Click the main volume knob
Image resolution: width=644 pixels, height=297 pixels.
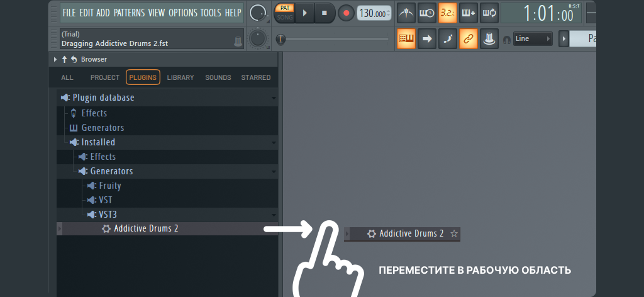tap(257, 13)
